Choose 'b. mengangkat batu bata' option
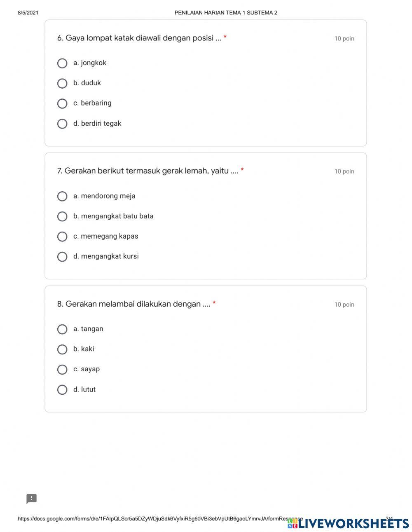Image resolution: width=412 pixels, height=532 pixels. tap(62, 216)
